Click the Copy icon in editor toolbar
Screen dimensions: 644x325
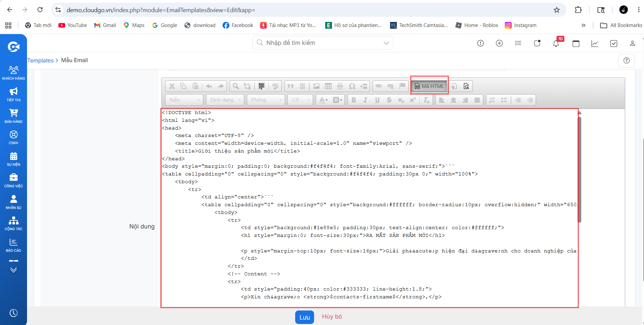pyautogui.click(x=183, y=86)
